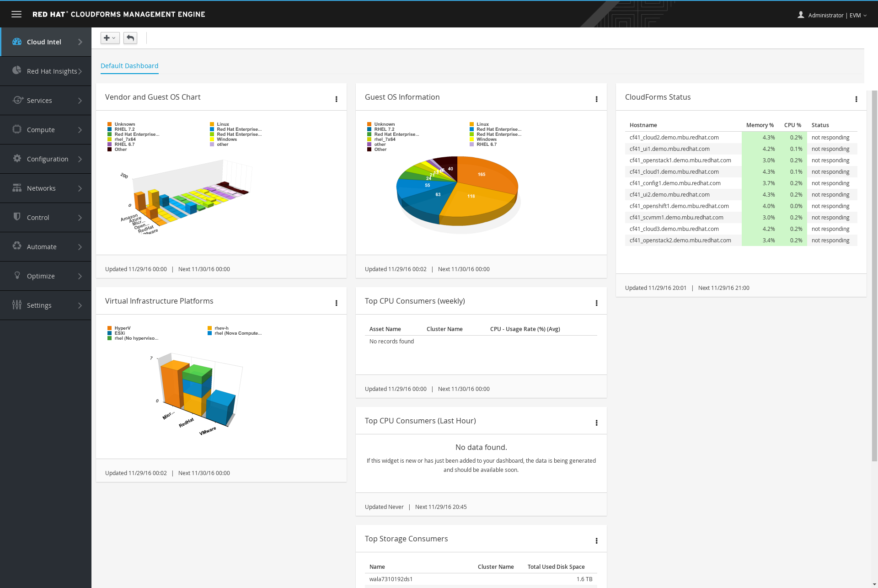Image resolution: width=878 pixels, height=588 pixels.
Task: Expand the Settings menu chevron
Action: (x=80, y=305)
